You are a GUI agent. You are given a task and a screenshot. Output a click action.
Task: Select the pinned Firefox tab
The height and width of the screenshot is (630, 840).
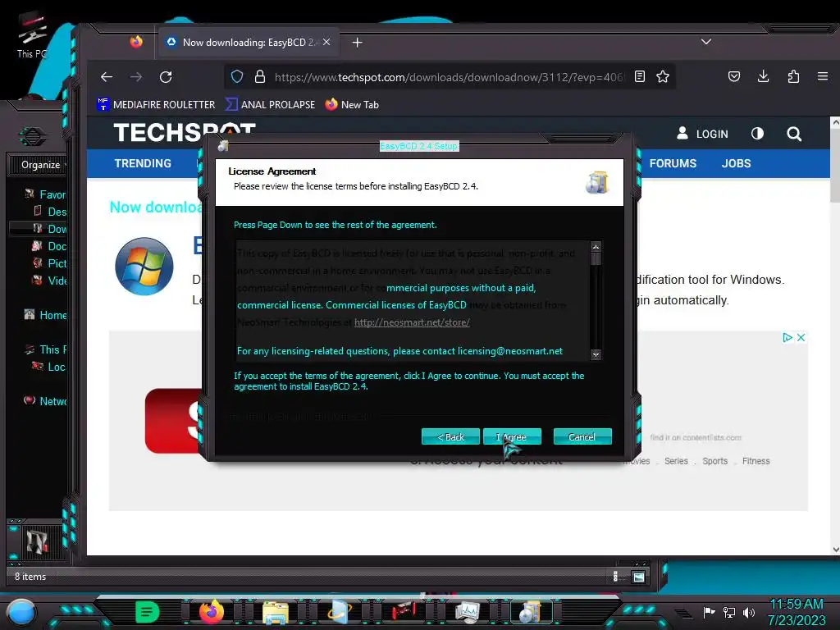pos(137,42)
